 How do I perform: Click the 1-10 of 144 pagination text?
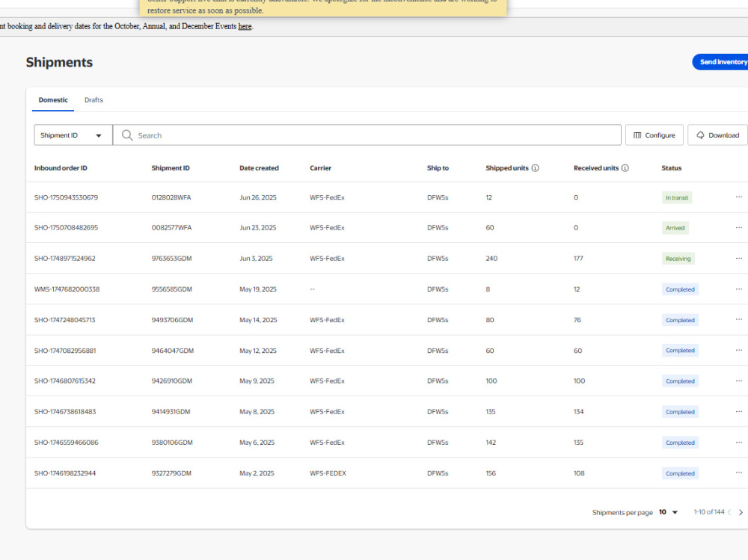[x=709, y=512]
